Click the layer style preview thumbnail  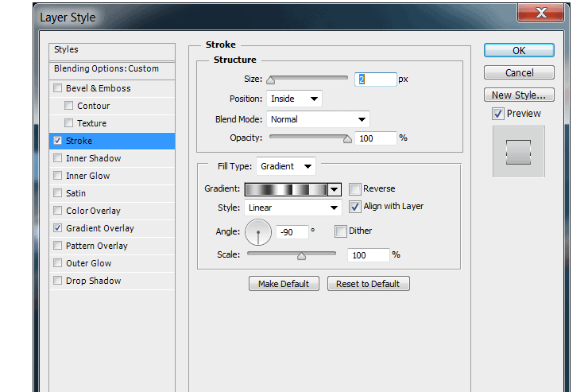(x=518, y=152)
